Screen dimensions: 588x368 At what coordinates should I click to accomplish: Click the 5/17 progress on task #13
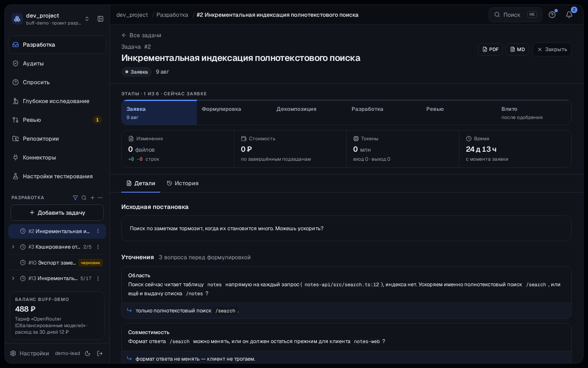click(x=86, y=278)
